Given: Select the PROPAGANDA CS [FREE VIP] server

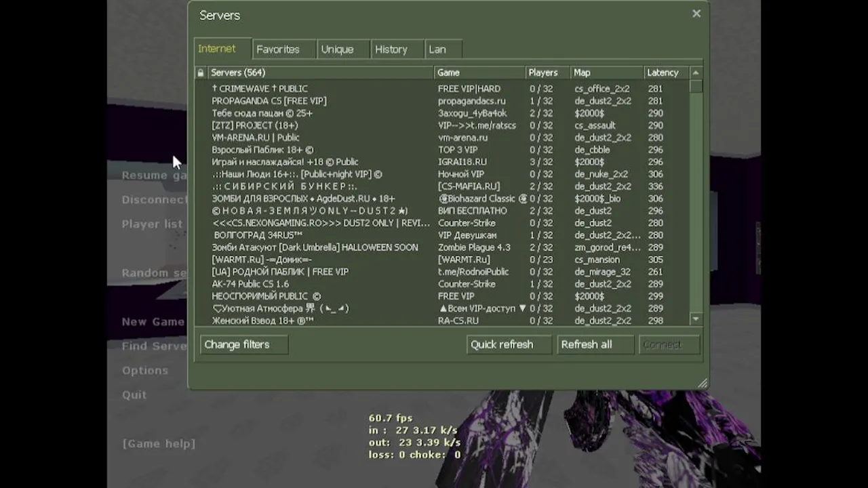Looking at the screenshot, I should coord(441,101).
